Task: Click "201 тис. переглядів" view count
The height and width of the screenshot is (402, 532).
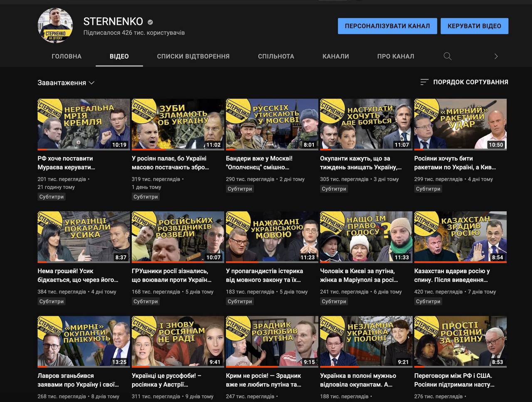Action: [x=62, y=179]
